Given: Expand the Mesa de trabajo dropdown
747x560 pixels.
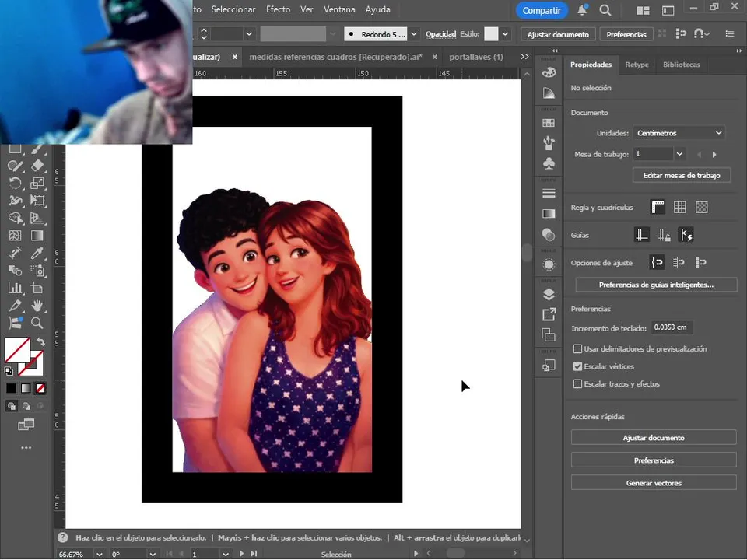Looking at the screenshot, I should point(679,154).
